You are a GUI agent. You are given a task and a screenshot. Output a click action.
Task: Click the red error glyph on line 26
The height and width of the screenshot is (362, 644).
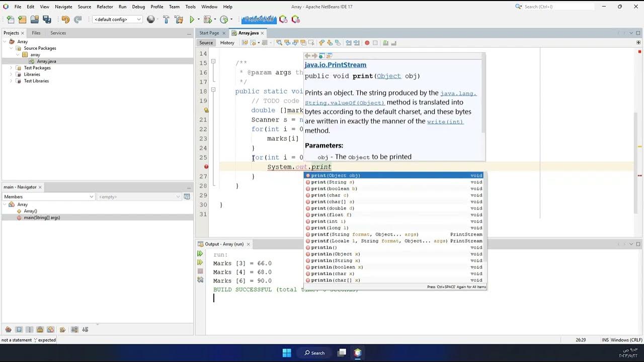pos(206,166)
